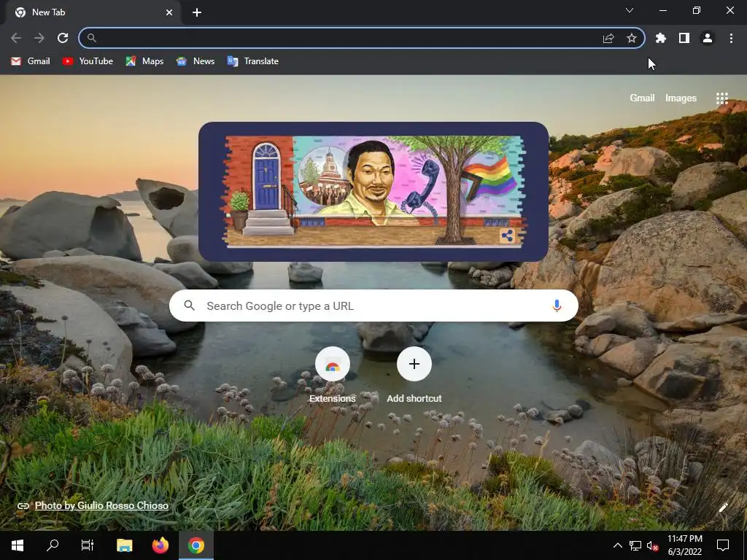Screen dimensions: 747x560
Task: Click the Add shortcut button
Action: point(414,376)
